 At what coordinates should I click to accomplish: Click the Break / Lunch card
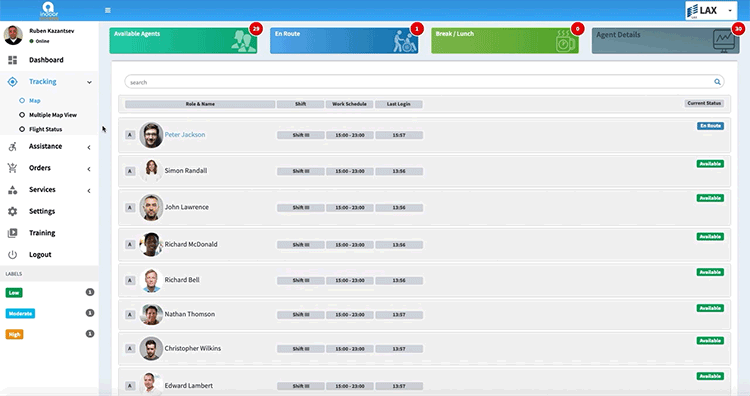click(505, 41)
